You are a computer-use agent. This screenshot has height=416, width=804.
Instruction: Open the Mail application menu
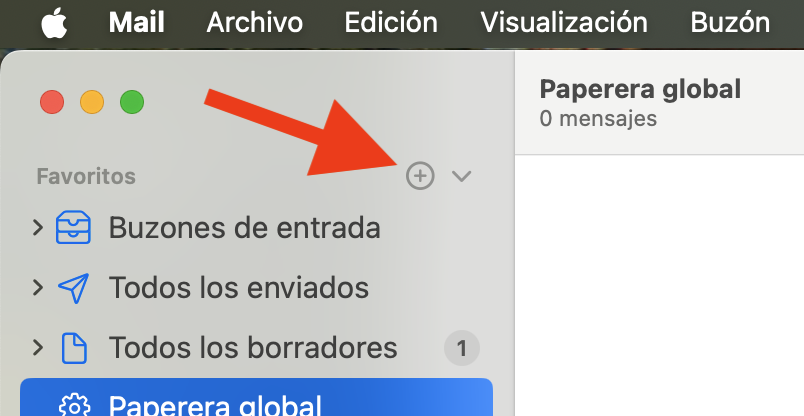pyautogui.click(x=136, y=23)
